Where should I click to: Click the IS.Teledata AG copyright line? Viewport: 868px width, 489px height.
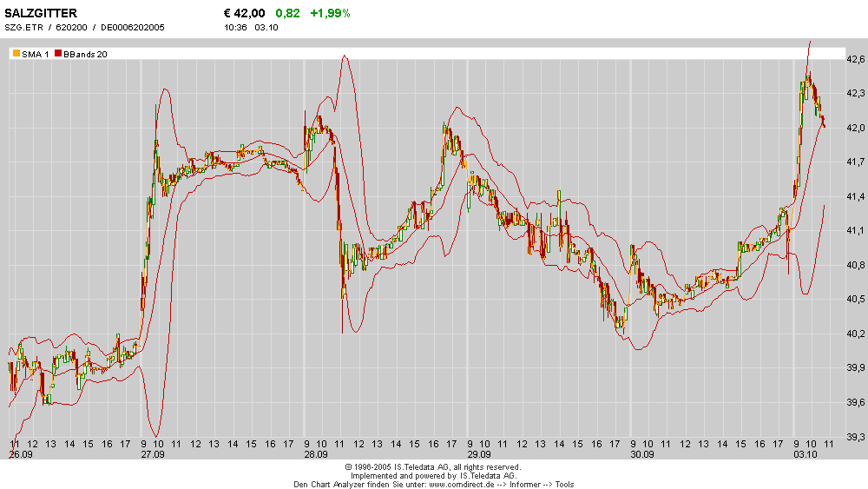tap(433, 467)
